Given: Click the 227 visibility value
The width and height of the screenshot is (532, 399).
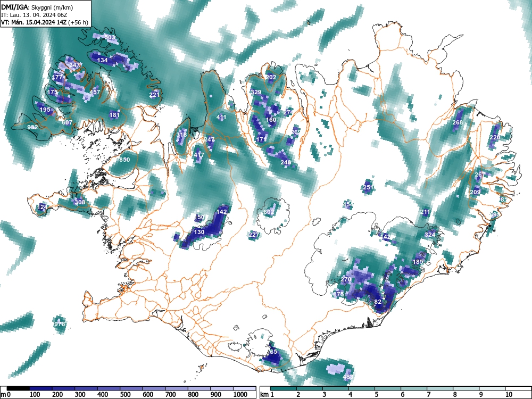Looking at the screenshot, I should [254, 234].
